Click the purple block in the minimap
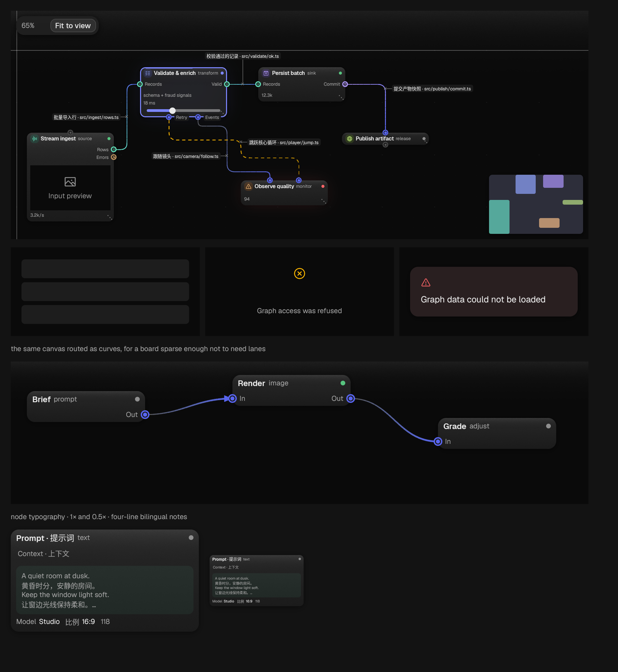 tap(553, 181)
